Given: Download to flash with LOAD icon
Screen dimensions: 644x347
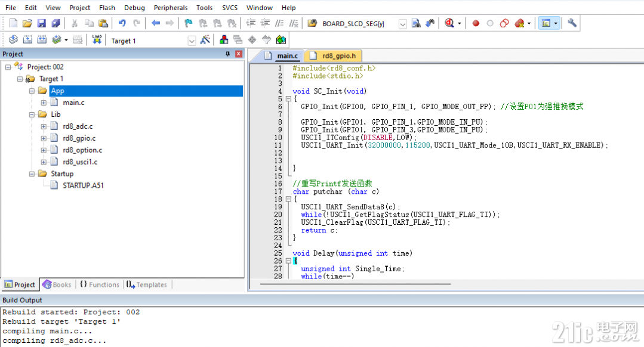Looking at the screenshot, I should pos(97,40).
